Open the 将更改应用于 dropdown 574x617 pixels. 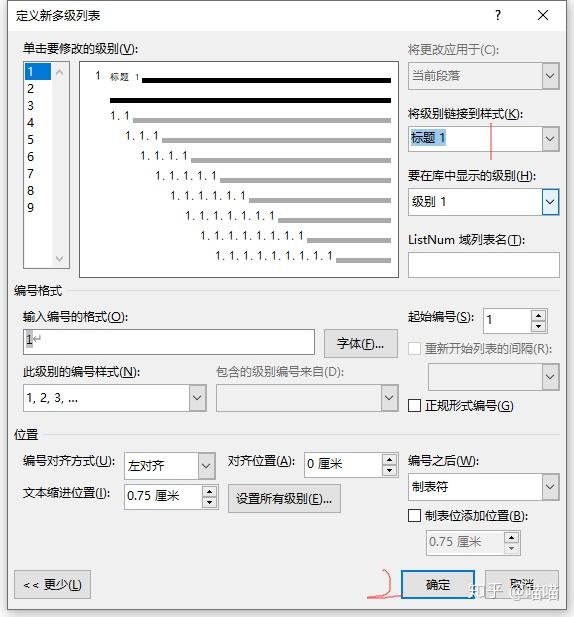click(x=550, y=76)
